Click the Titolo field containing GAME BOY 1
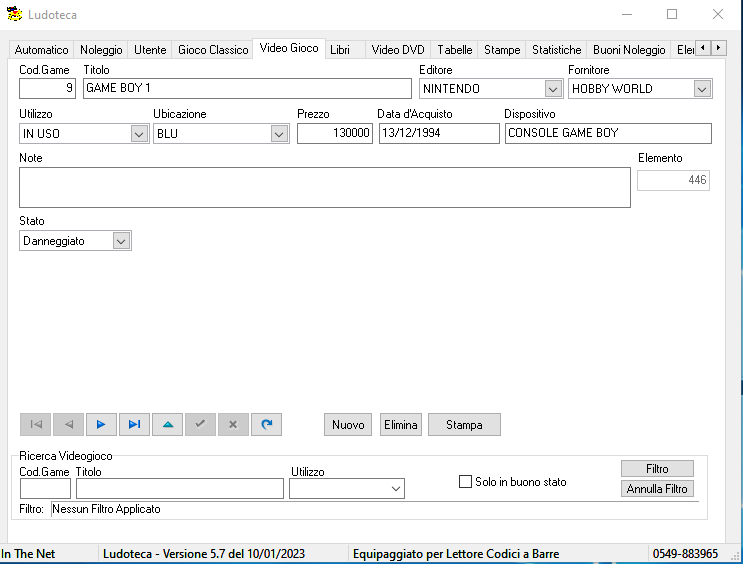This screenshot has width=743, height=564. (247, 89)
